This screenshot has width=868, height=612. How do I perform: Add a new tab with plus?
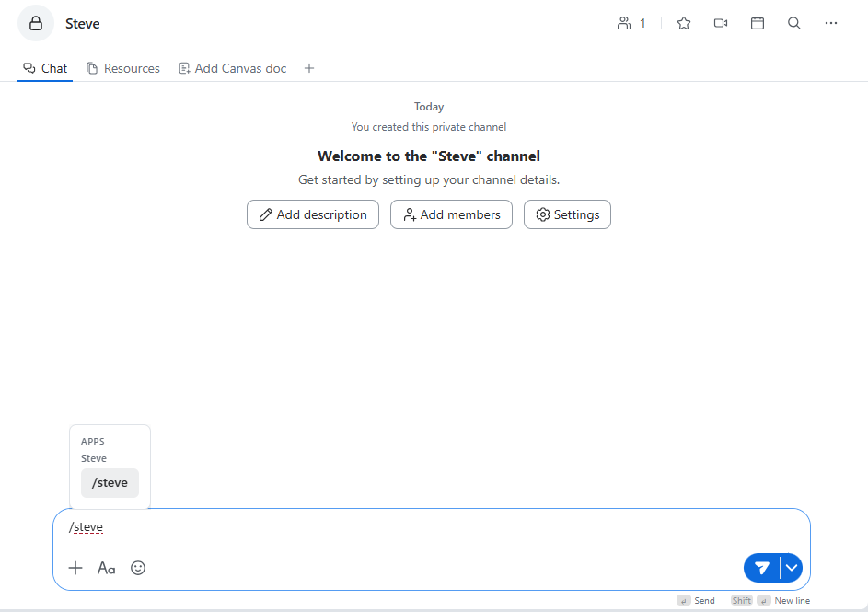309,68
